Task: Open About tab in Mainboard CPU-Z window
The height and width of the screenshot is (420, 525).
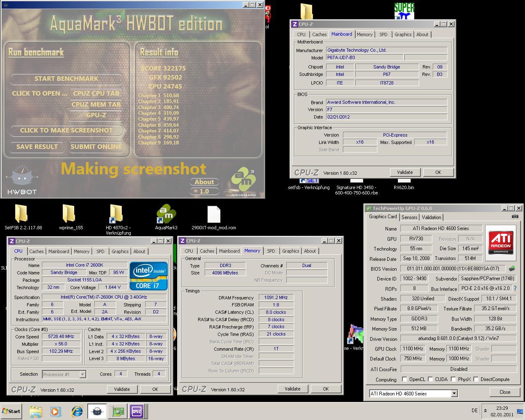Action: coord(422,34)
